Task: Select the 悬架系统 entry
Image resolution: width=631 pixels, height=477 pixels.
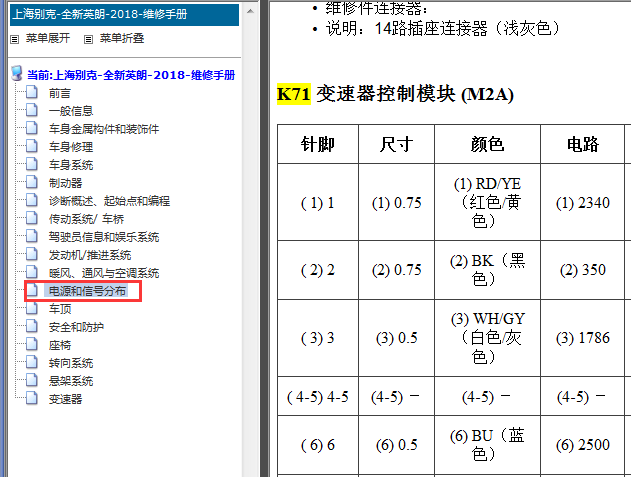Action: click(71, 381)
